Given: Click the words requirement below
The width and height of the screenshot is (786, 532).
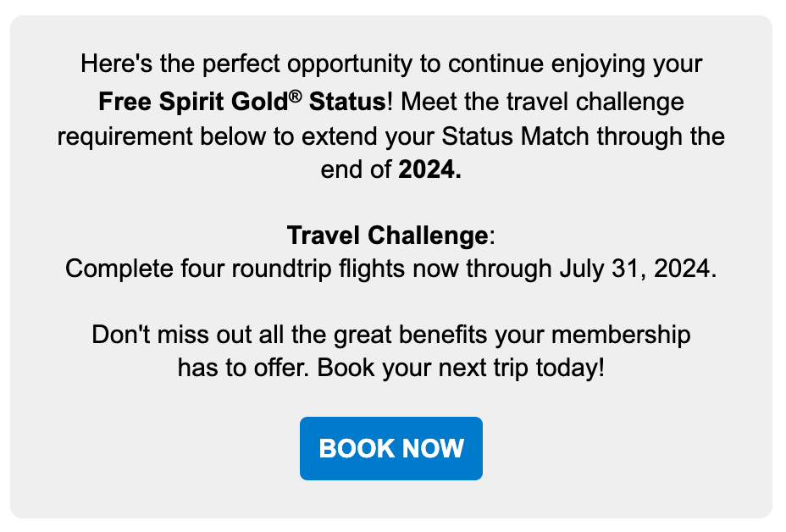Looking at the screenshot, I should (162, 136).
